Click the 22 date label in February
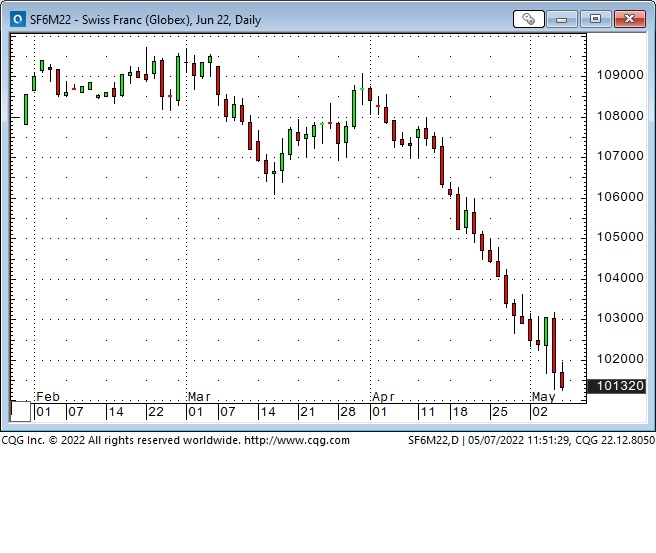The width and height of the screenshot is (656, 553). point(156,412)
